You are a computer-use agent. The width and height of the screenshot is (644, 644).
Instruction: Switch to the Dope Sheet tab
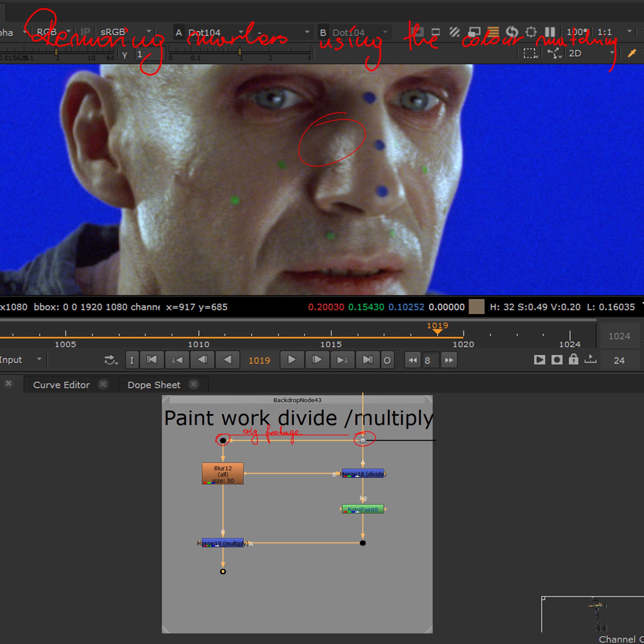154,385
